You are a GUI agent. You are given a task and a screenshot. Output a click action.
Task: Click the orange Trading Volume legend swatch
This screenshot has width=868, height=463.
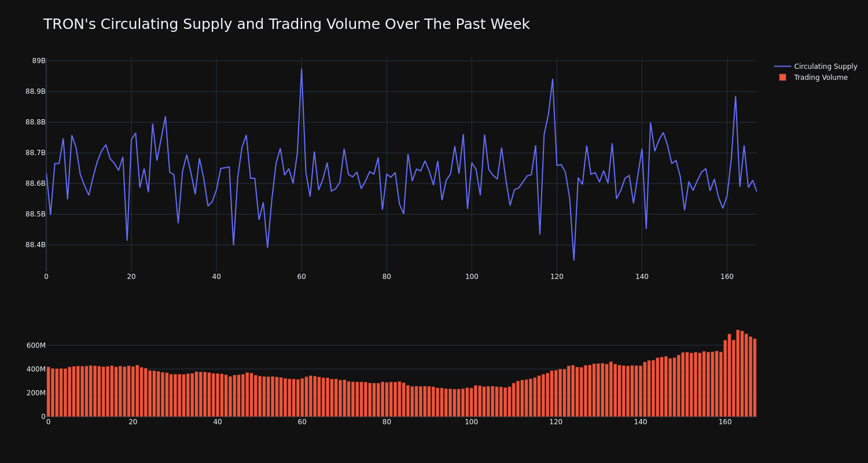[782, 78]
